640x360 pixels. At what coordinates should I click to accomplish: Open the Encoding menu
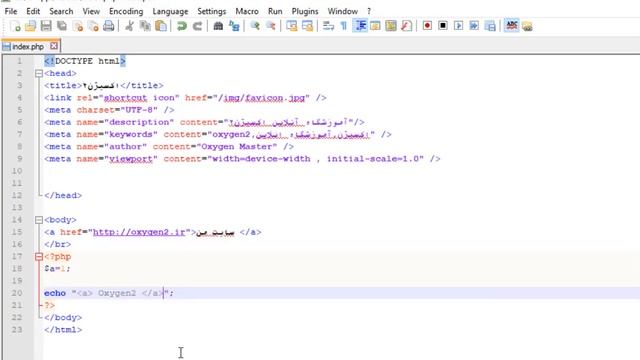point(126,11)
